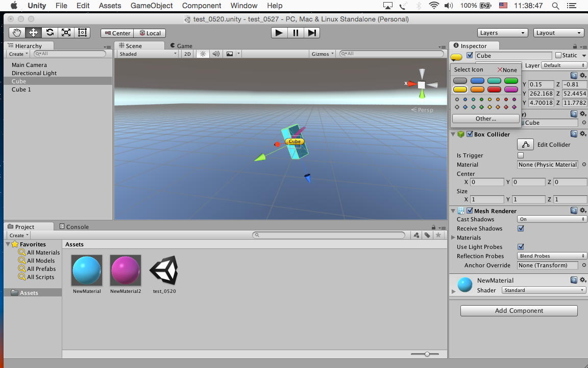Select the Move tool

(33, 33)
